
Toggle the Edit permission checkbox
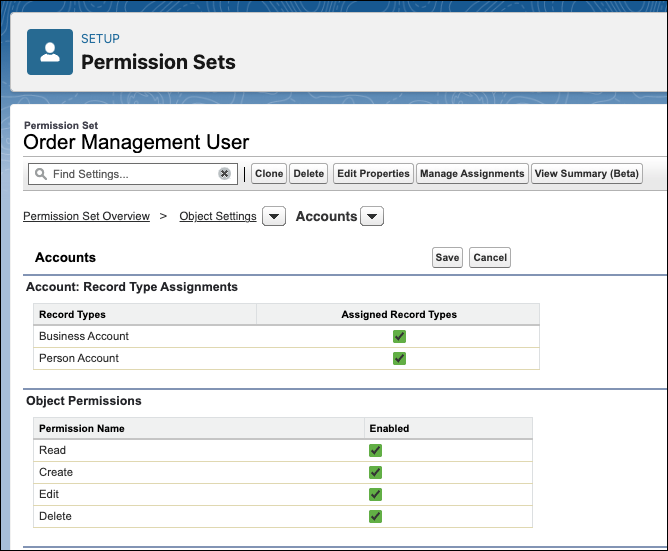[375, 494]
